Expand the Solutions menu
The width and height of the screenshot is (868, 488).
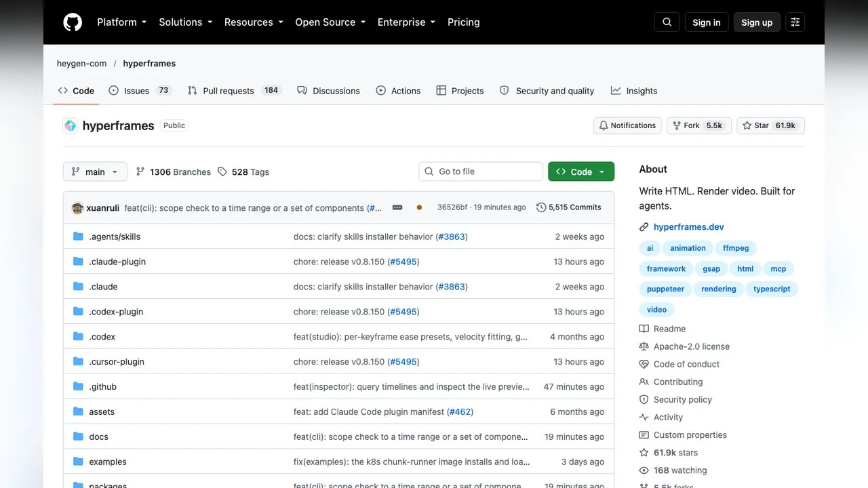coord(186,22)
